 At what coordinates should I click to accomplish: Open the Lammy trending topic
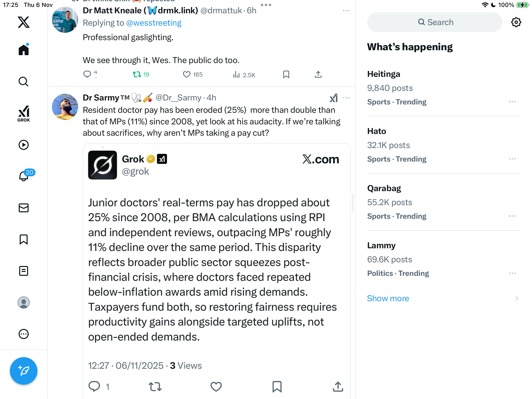[x=381, y=245]
